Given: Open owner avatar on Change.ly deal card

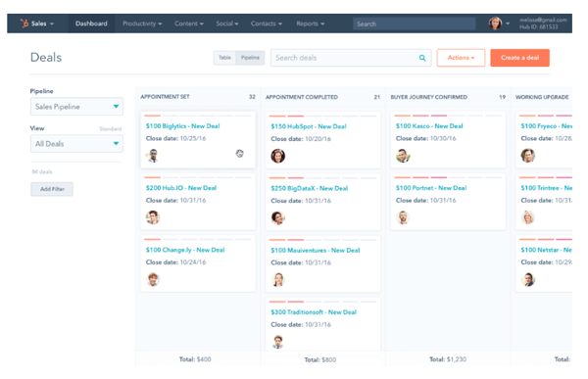Looking at the screenshot, I should 153,279.
